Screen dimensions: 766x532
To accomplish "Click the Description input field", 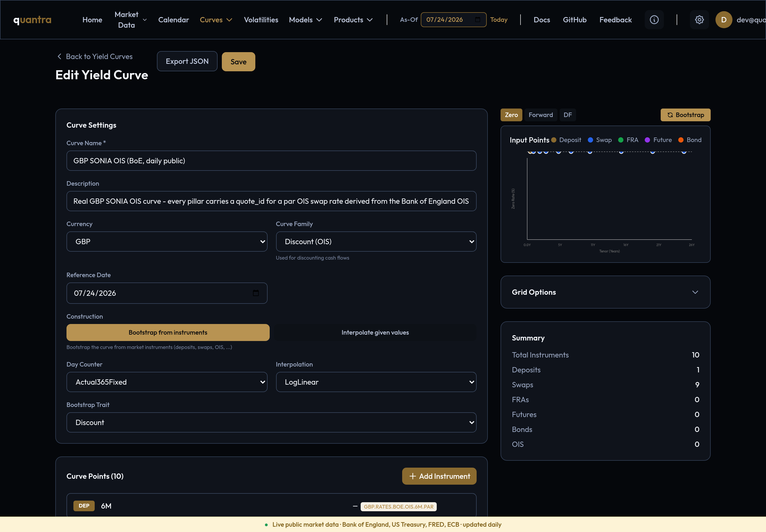I will coord(271,201).
